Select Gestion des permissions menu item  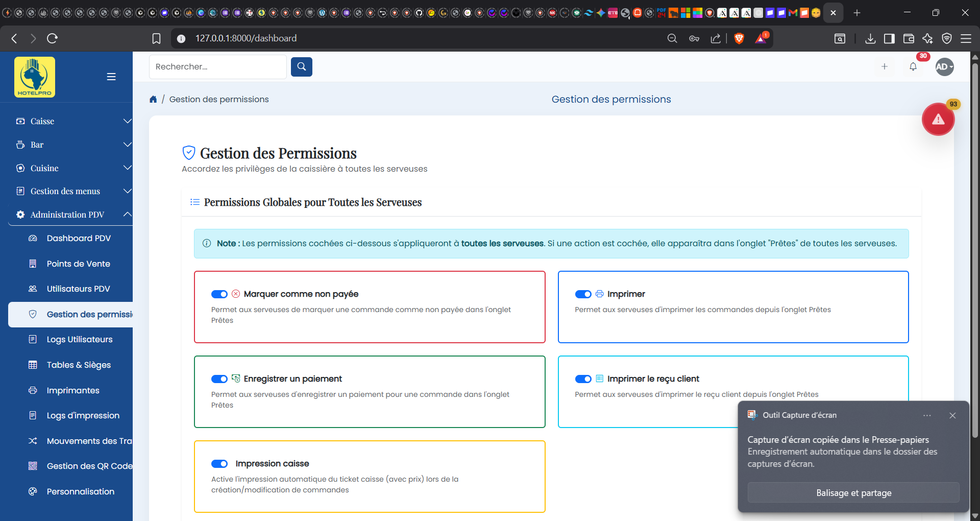coord(70,314)
